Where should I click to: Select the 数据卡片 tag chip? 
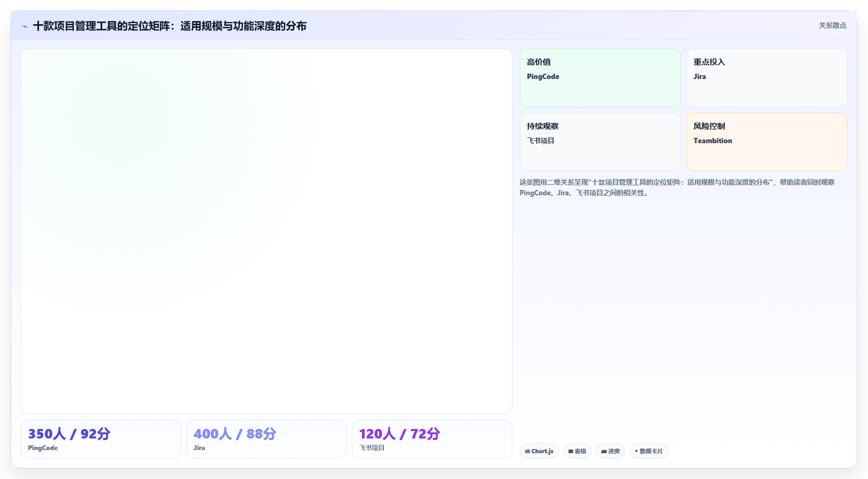pyautogui.click(x=649, y=451)
